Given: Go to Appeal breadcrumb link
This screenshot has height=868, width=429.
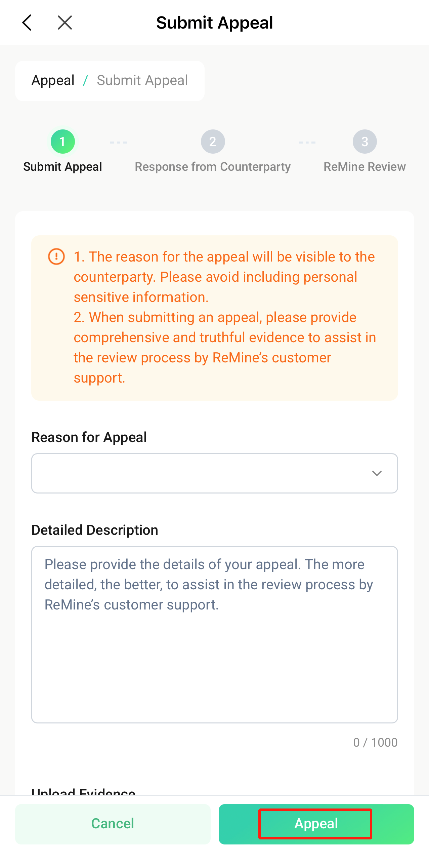Looking at the screenshot, I should pos(53,81).
